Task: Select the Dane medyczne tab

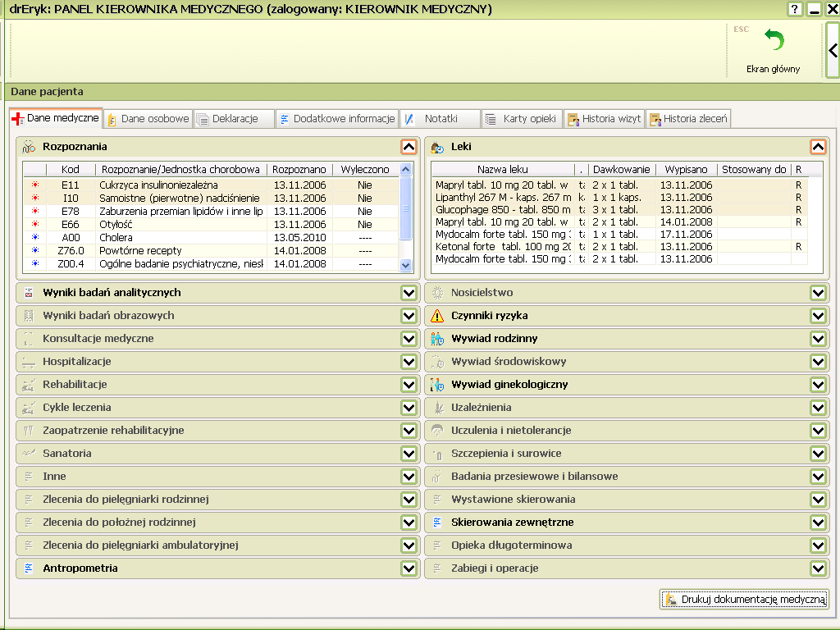Action: (56, 118)
